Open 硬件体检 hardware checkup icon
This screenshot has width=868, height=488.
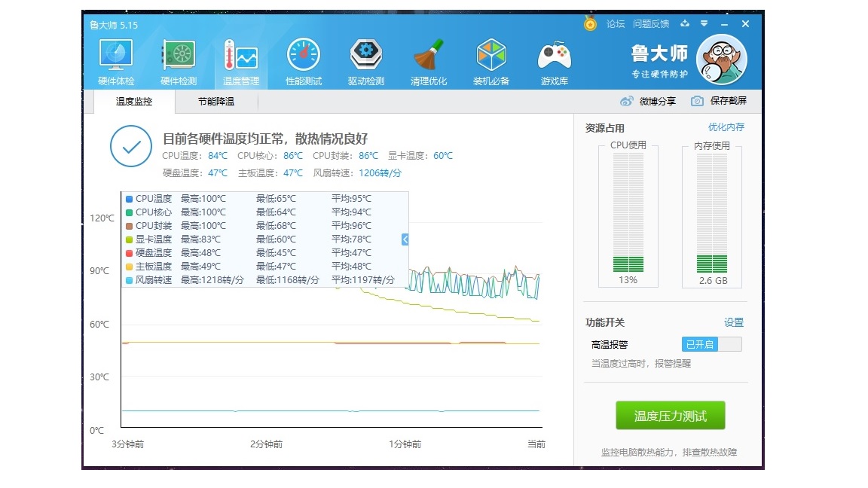tap(116, 62)
